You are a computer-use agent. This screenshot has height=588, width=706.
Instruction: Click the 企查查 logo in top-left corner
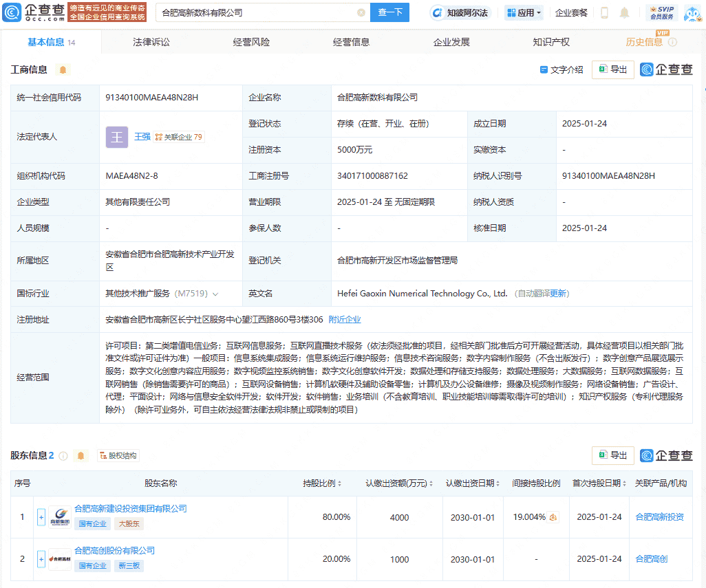pyautogui.click(x=33, y=12)
